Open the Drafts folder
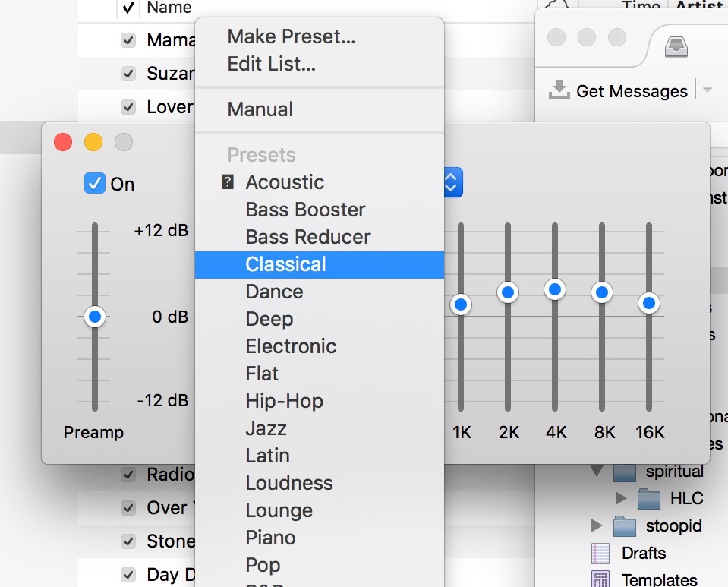This screenshot has height=587, width=728. pyautogui.click(x=644, y=554)
